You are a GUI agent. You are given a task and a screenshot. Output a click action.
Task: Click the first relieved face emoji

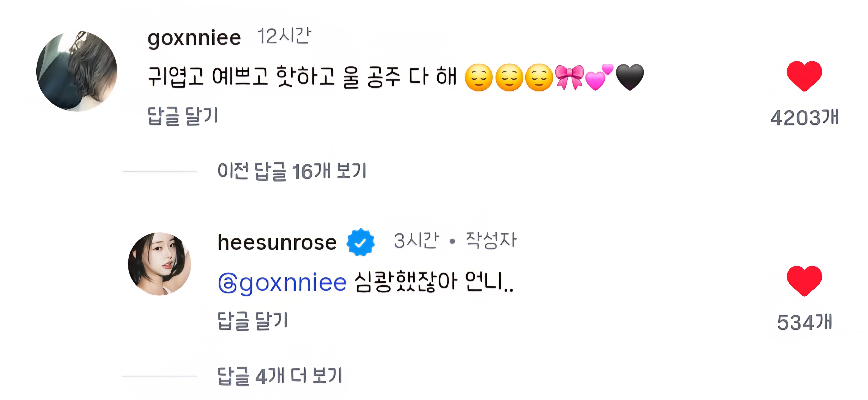click(x=478, y=77)
